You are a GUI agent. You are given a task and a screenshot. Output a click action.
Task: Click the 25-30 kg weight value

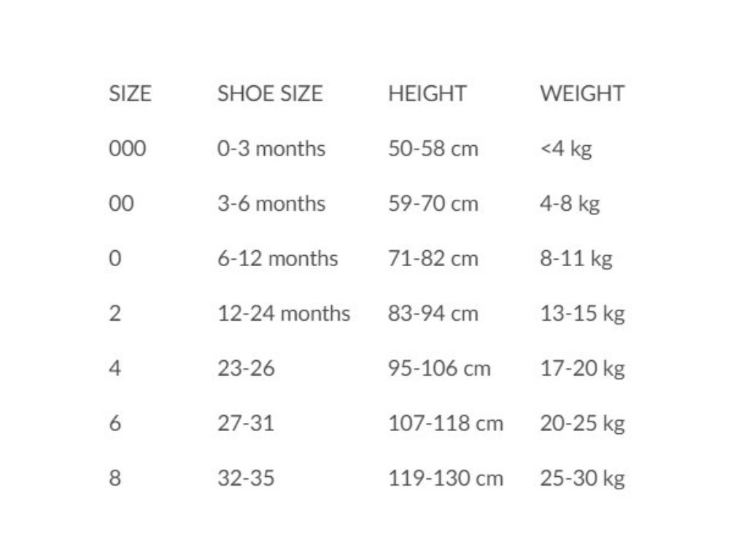click(582, 479)
